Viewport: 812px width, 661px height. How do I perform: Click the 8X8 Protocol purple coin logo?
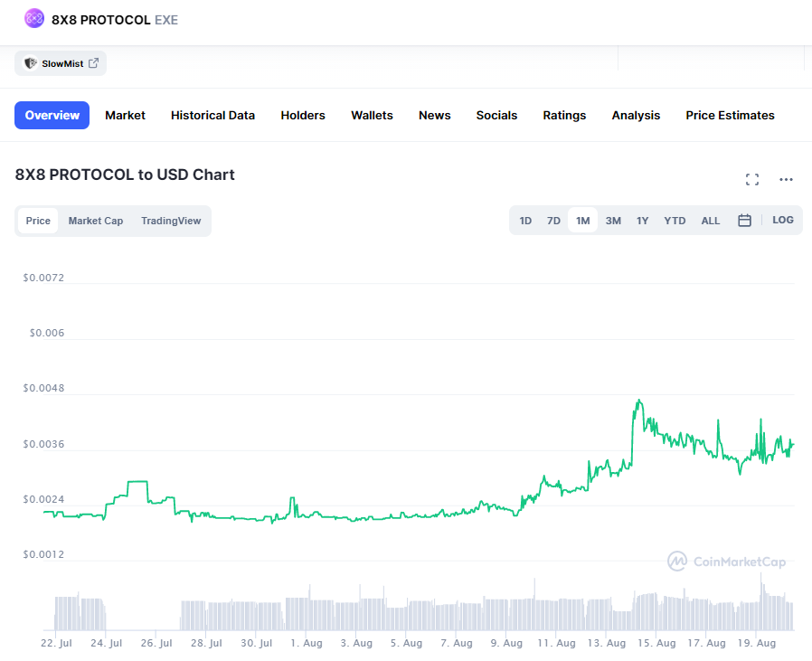tap(34, 19)
